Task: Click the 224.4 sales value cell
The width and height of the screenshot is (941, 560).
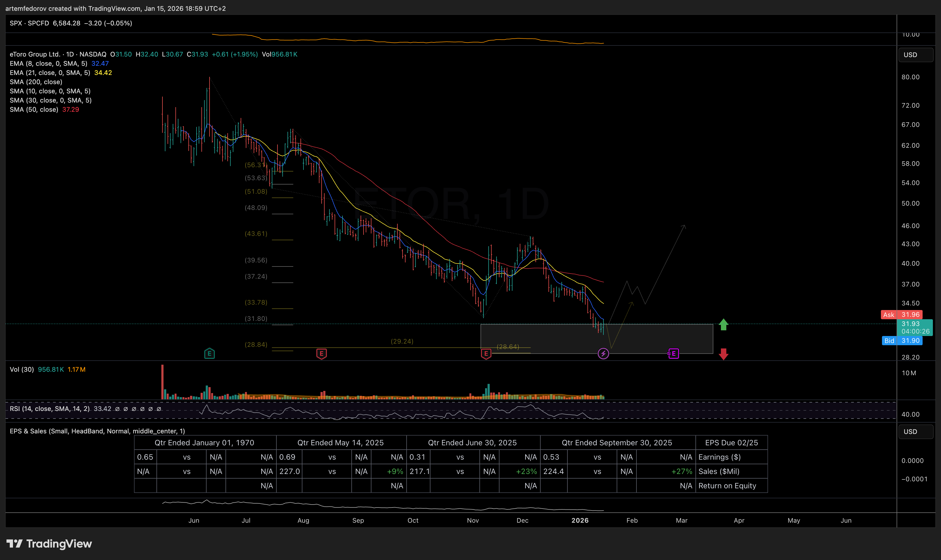Action: [554, 471]
